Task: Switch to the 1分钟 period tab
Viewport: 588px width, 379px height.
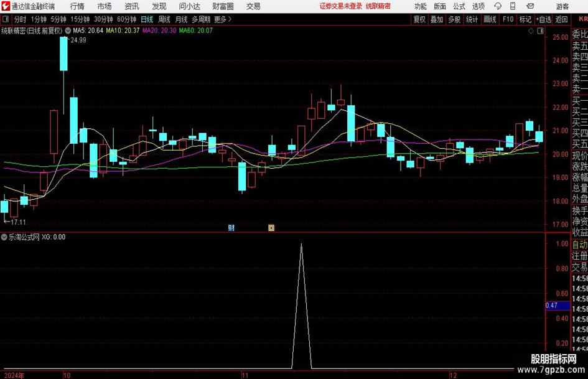Action: pos(39,19)
